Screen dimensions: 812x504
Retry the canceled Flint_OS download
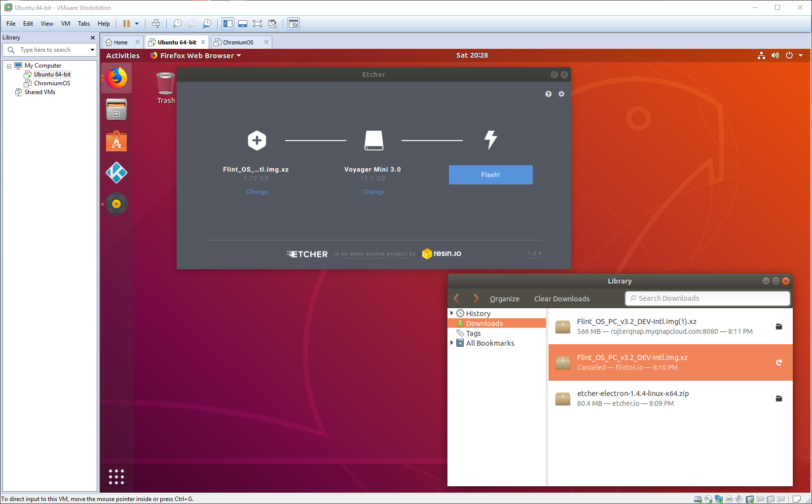(x=779, y=362)
